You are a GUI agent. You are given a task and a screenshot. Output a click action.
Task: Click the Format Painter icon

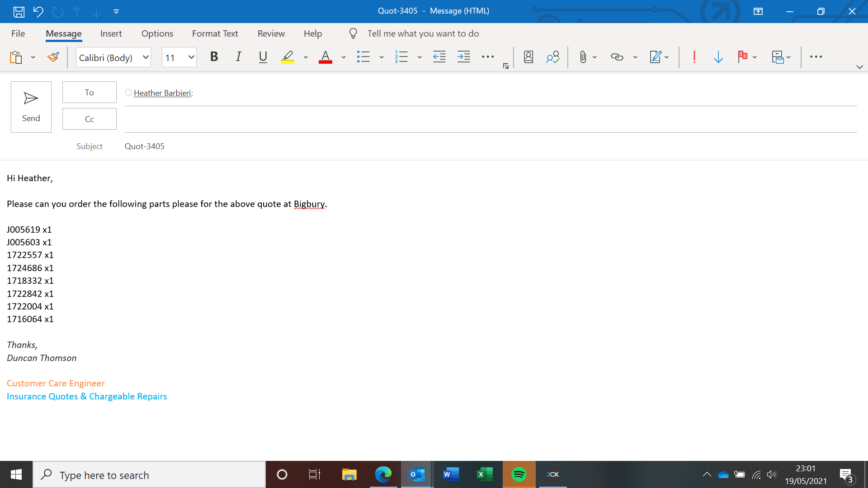click(53, 57)
